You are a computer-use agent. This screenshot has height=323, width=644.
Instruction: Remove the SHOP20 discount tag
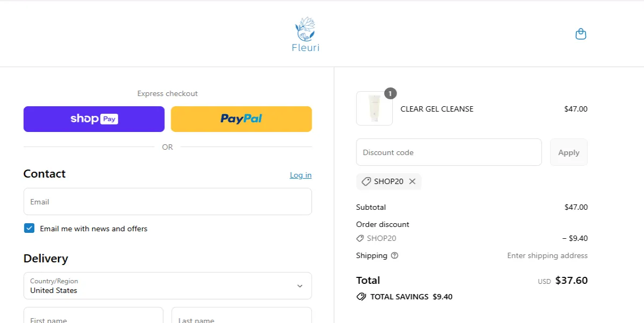click(412, 181)
